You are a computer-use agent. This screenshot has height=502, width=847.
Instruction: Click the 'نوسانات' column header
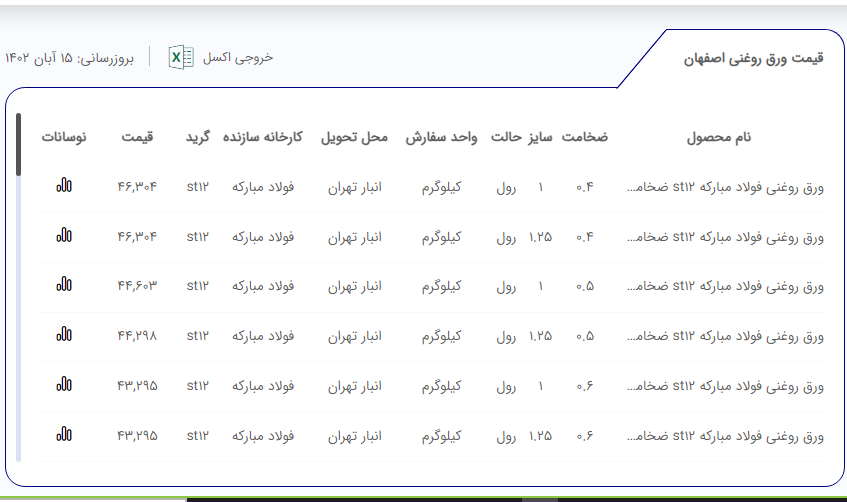click(x=64, y=137)
